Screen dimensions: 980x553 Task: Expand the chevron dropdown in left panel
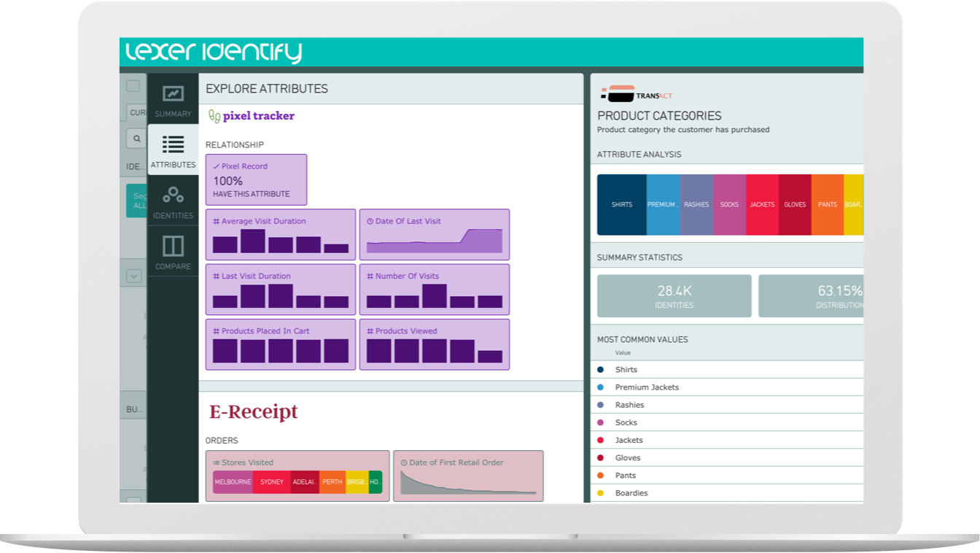[133, 276]
